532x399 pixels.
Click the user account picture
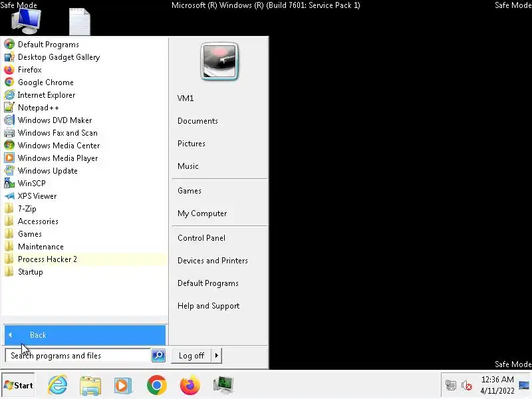[x=219, y=61]
